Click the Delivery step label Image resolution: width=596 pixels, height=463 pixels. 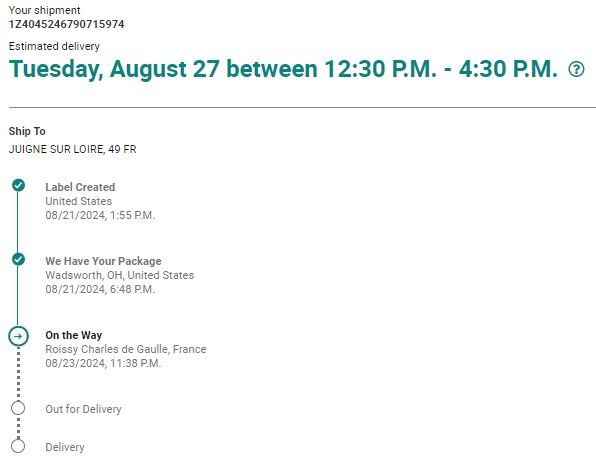(65, 447)
